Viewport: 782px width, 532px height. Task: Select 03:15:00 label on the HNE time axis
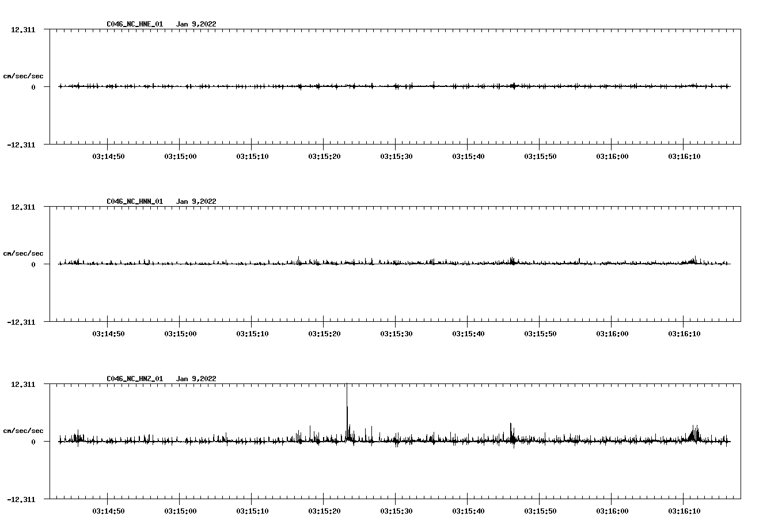pyautogui.click(x=180, y=157)
